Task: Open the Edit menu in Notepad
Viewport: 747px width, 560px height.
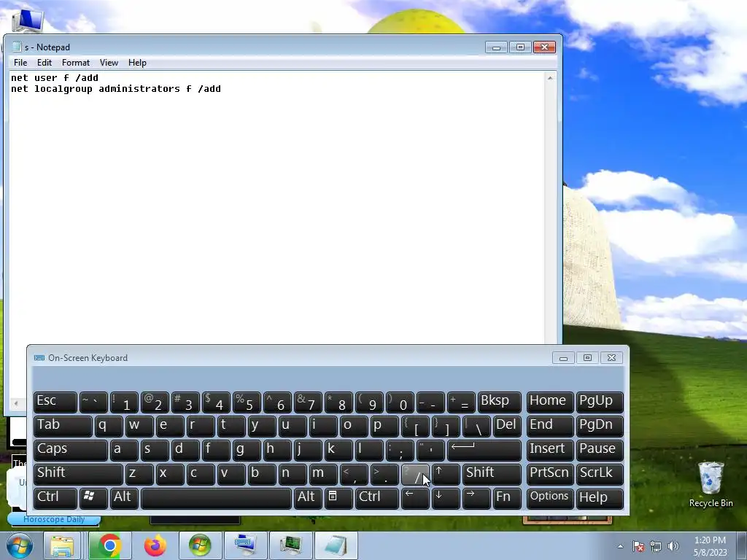Action: pos(44,63)
